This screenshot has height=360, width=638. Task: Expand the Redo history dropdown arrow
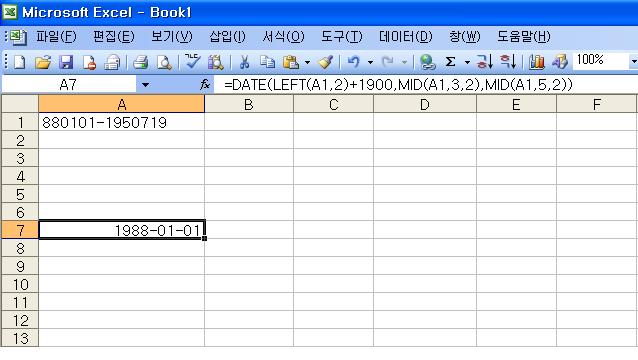point(404,63)
